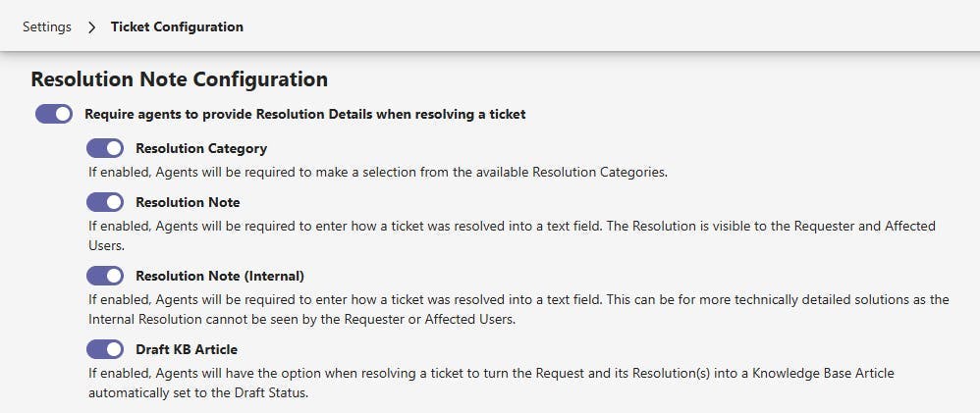This screenshot has width=980, height=413.
Task: Disable Require agents to provide Resolution Details toggle
Action: click(x=54, y=115)
